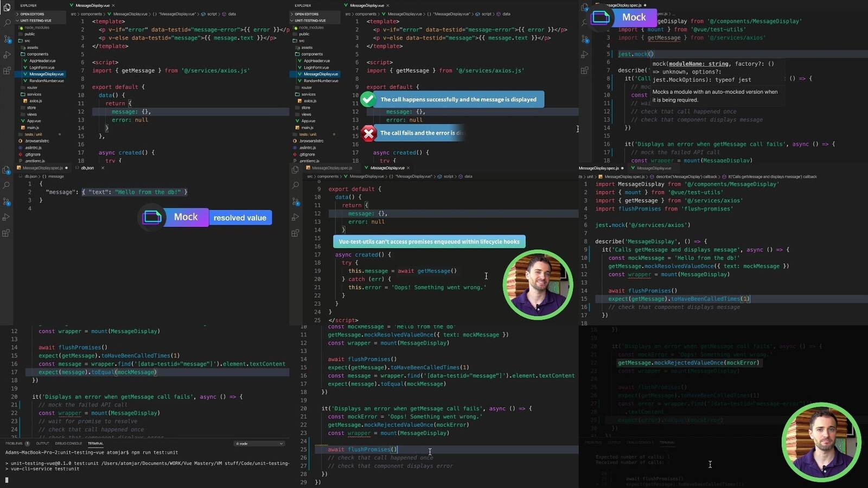The image size is (868, 488).
Task: Click 'data' breadcrumb in top-middle editor
Action: point(506,14)
